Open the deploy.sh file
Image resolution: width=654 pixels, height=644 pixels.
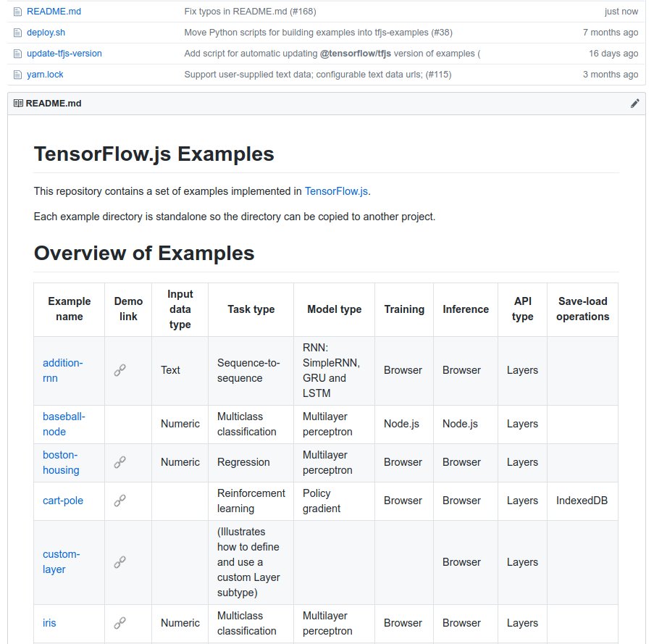[46, 33]
